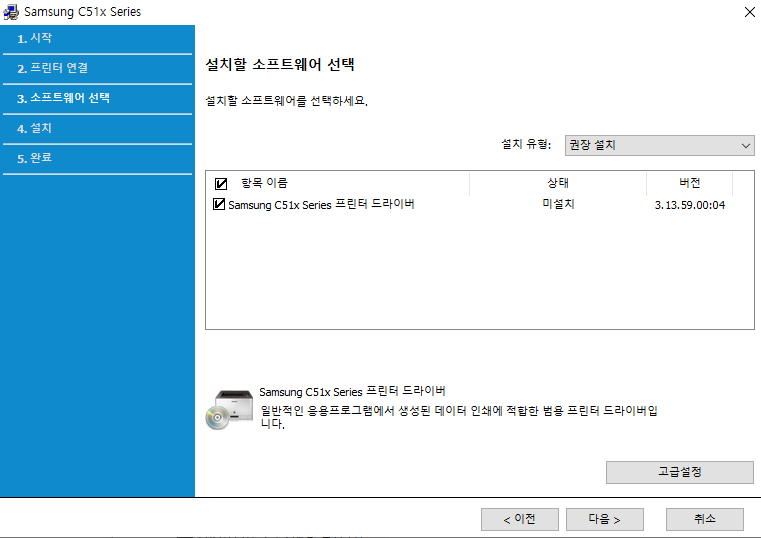This screenshot has height=538, width=761.
Task: Select step 4. 설치 in sidebar
Action: click(x=97, y=129)
